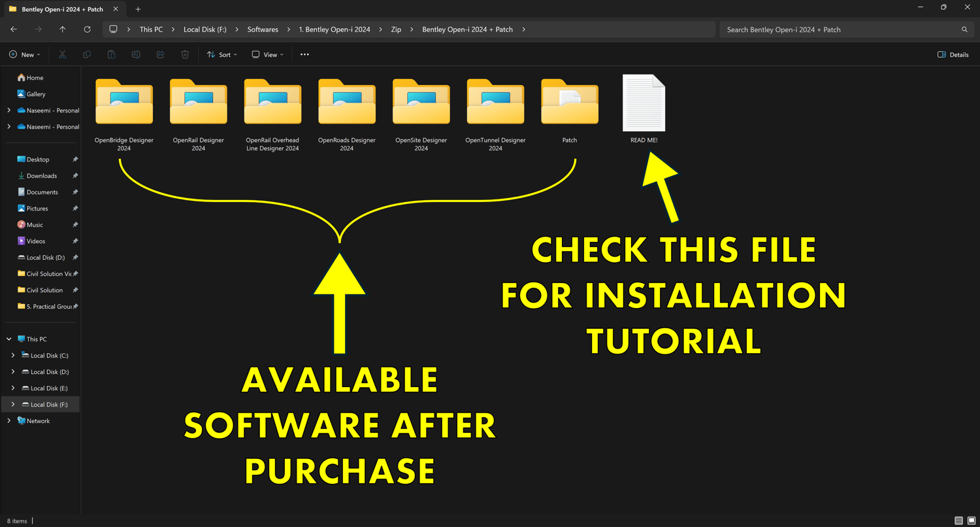Screen dimensions: 980x527
Task: Go to Local Disk (F:) in the breadcrumb
Action: click(x=205, y=29)
